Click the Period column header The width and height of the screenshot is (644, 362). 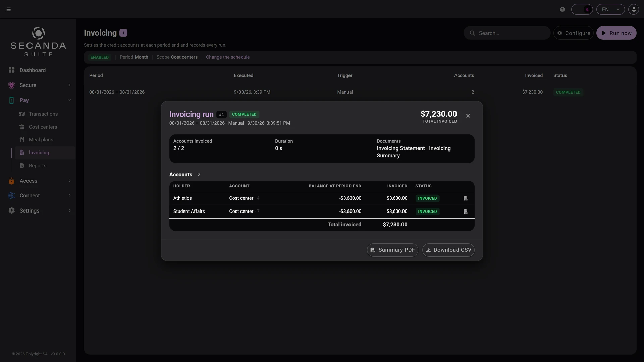(96, 76)
